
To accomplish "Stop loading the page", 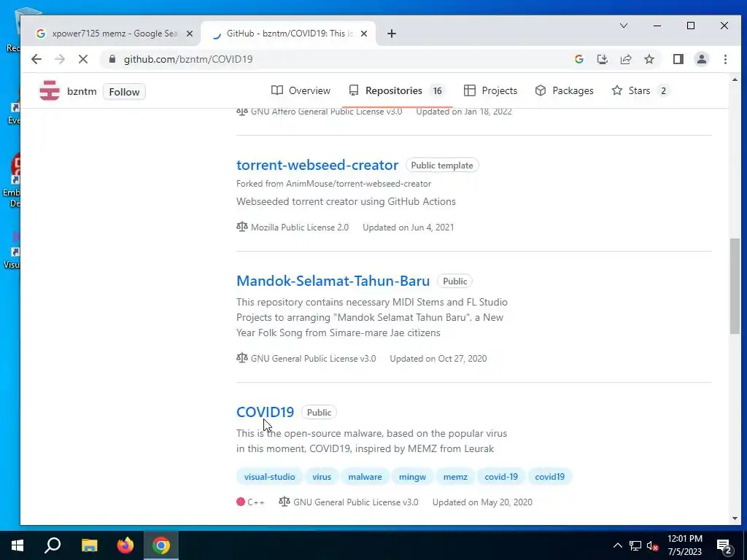I will tap(83, 59).
